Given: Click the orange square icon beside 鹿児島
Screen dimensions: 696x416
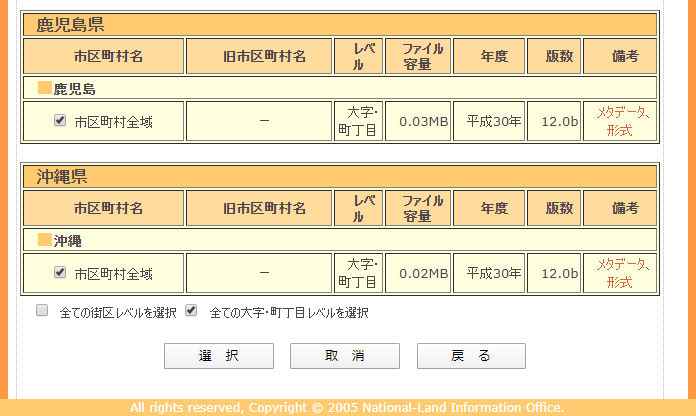Looking at the screenshot, I should click(x=44, y=88).
